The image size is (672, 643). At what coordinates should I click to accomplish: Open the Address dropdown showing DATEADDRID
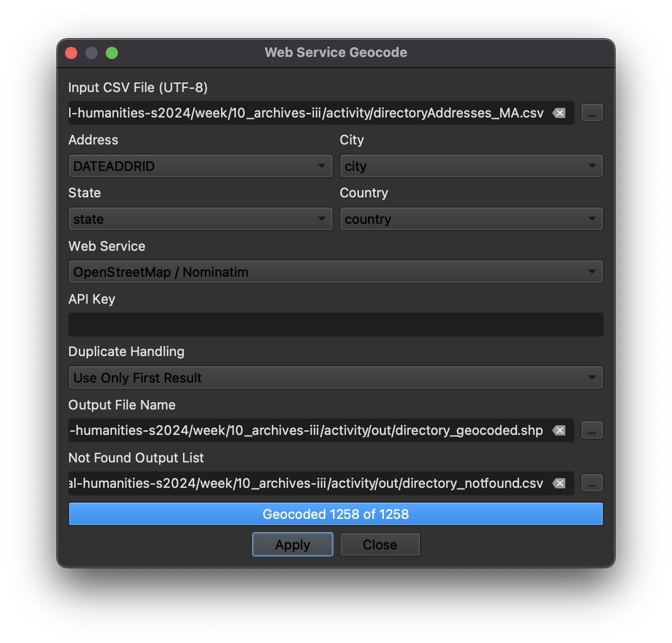pos(200,166)
